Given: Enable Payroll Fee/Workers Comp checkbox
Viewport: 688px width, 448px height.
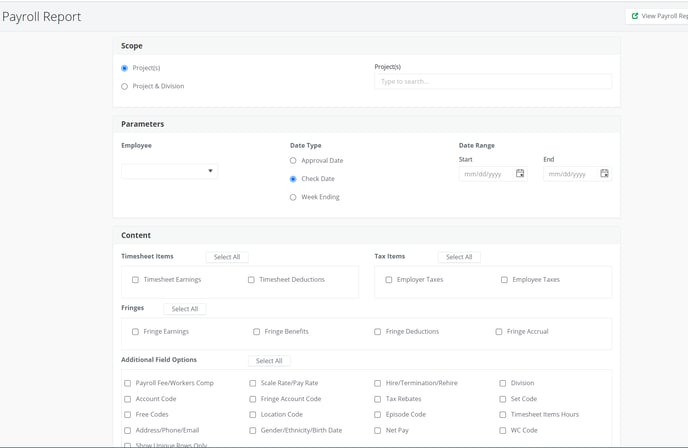Looking at the screenshot, I should (x=127, y=383).
